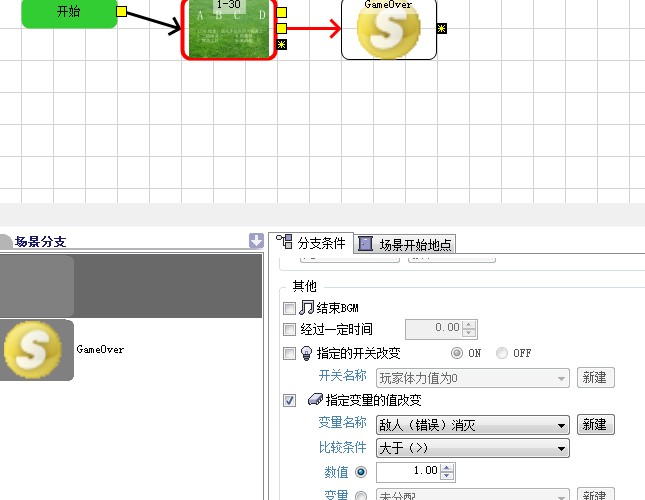Viewport: 645px width, 500px height.
Task: Enable the 结束BGM checkbox
Action: [x=289, y=308]
